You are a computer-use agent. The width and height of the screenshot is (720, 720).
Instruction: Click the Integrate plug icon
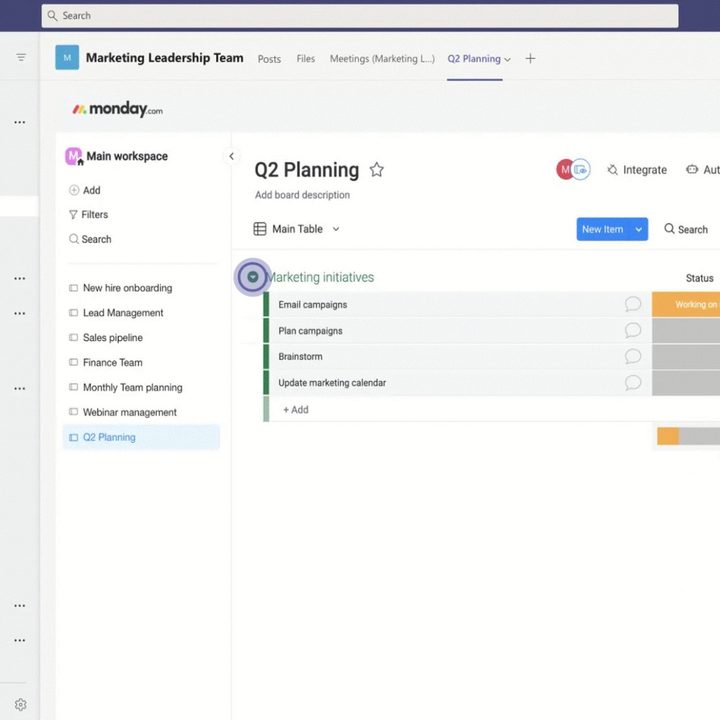point(612,170)
